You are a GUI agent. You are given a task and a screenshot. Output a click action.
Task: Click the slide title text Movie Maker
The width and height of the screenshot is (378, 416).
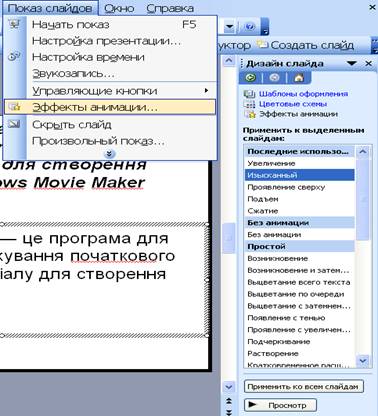(x=89, y=183)
